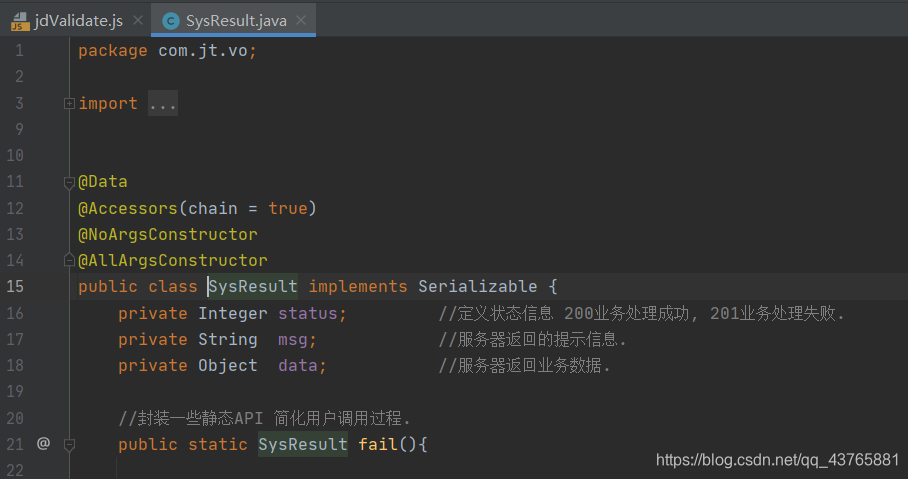908x479 pixels.
Task: Click fold marker at @AllArgsConstructor line
Action: pyautogui.click(x=69, y=260)
